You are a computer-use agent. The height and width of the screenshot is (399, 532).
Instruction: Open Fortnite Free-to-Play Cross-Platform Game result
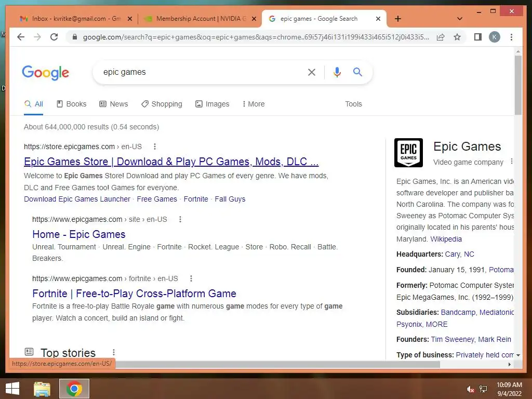click(x=135, y=294)
